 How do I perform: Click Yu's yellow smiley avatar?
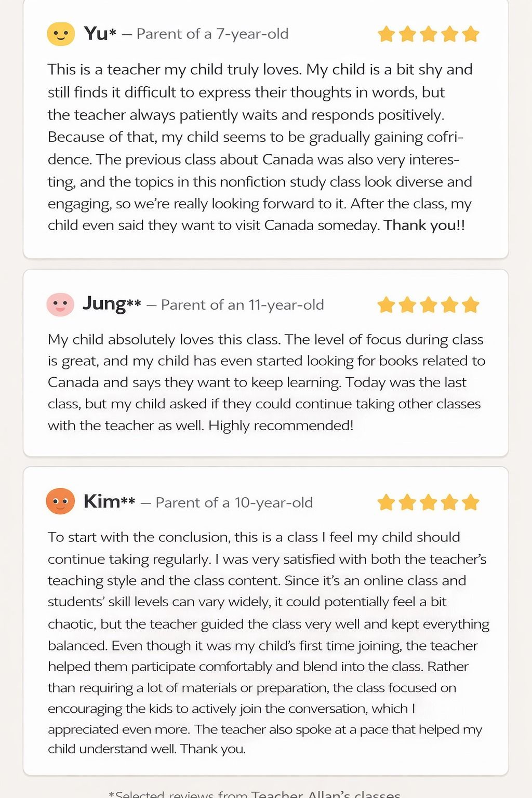(61, 34)
